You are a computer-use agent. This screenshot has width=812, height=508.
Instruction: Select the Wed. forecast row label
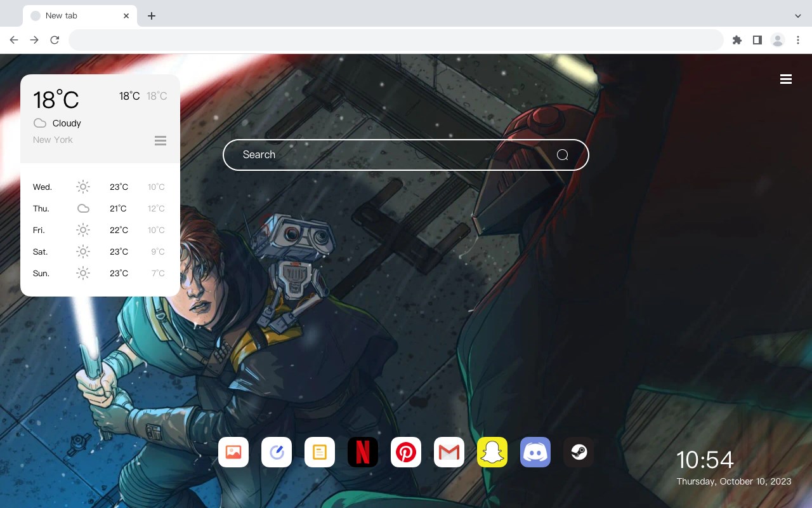[x=43, y=187]
